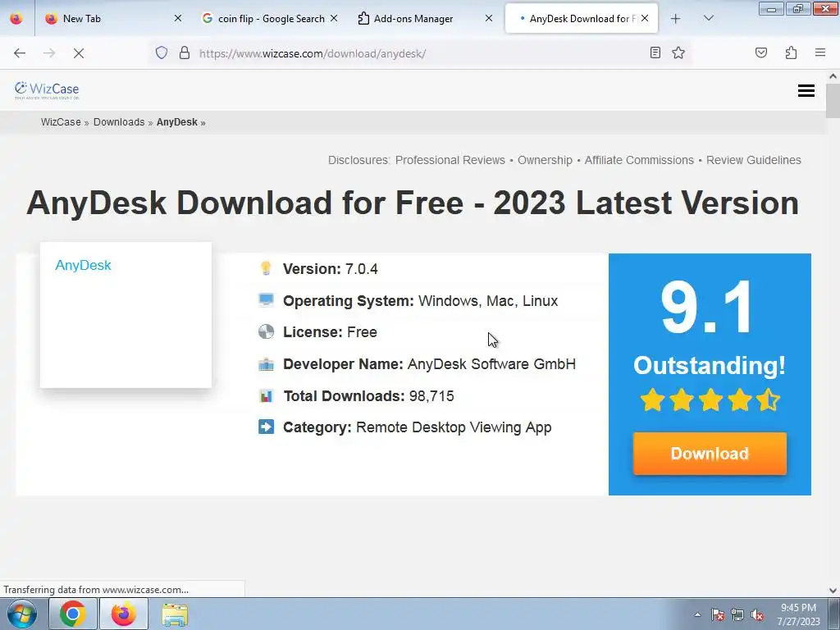The height and width of the screenshot is (630, 840).
Task: Click the Total Downloads chart icon
Action: 266,396
